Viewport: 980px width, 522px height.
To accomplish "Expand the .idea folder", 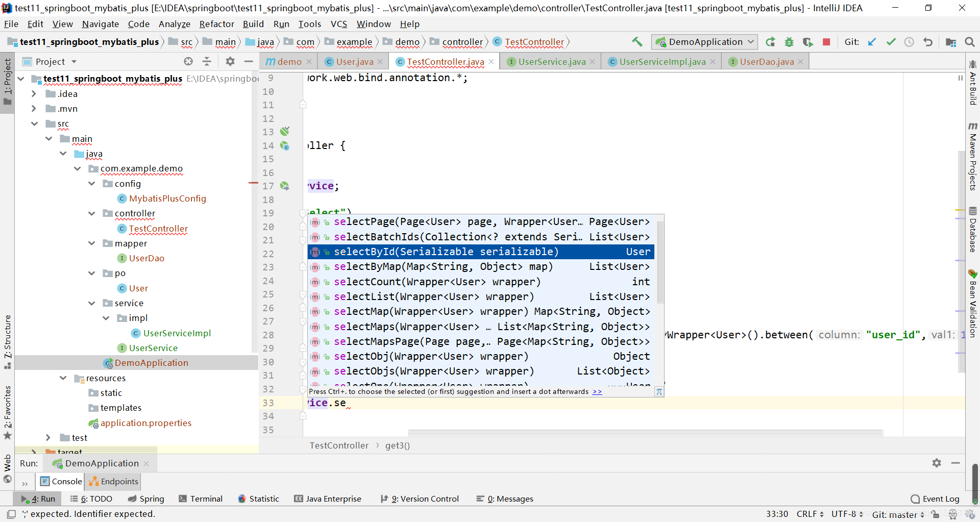I will click(x=34, y=93).
